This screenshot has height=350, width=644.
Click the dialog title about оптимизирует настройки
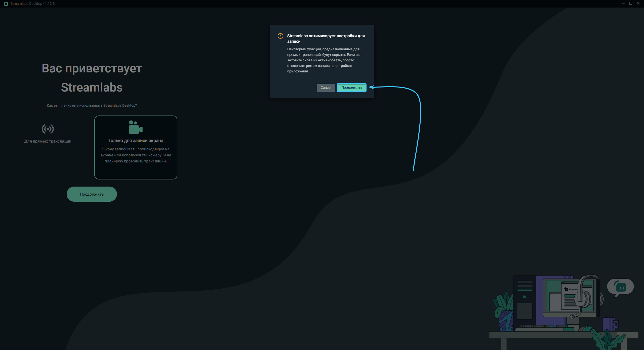click(x=326, y=38)
